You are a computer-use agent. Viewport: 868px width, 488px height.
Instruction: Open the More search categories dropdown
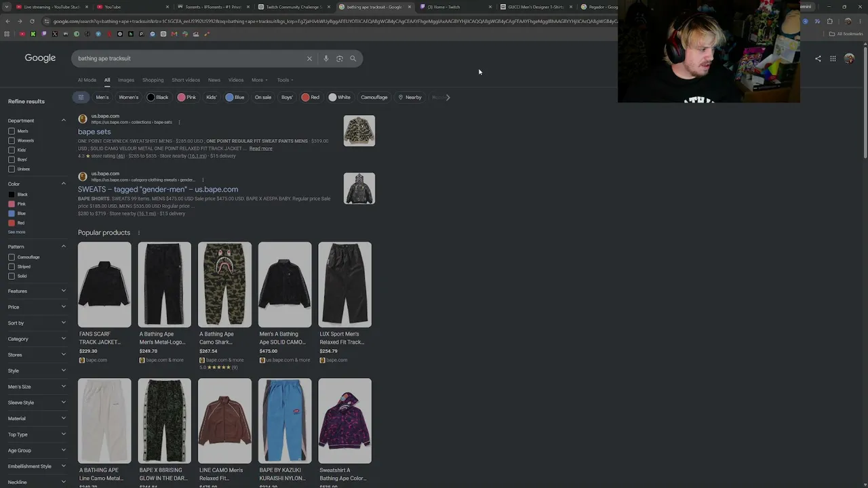[259, 80]
